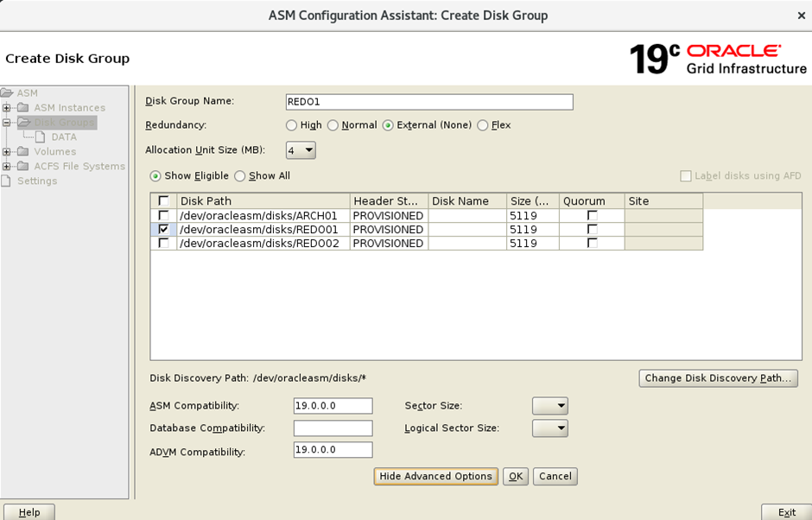Click the ADVM Compatibility field
This screenshot has width=812, height=520.
(x=333, y=449)
